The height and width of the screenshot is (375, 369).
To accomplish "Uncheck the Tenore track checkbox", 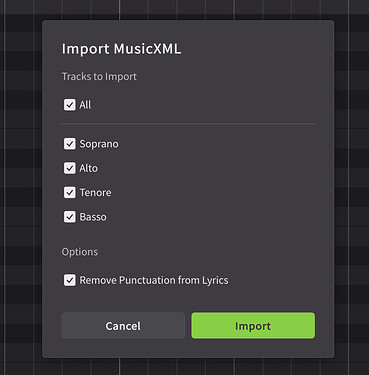I will (x=70, y=192).
